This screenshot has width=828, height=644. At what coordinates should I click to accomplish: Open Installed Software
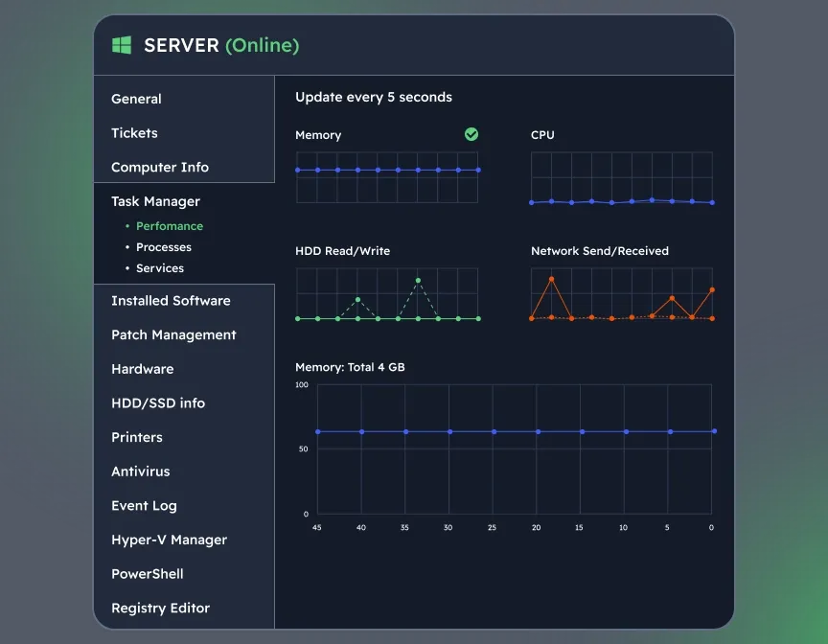click(x=171, y=300)
